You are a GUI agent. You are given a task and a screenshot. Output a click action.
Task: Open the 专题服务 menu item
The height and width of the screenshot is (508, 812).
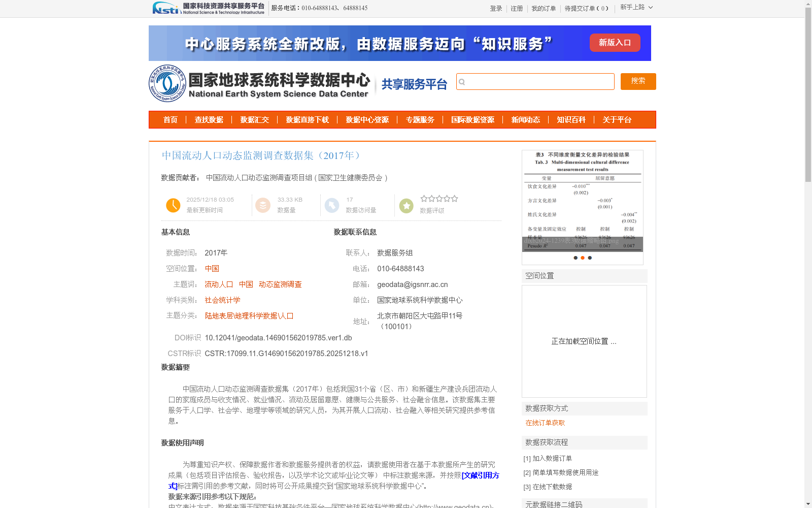[x=420, y=120]
